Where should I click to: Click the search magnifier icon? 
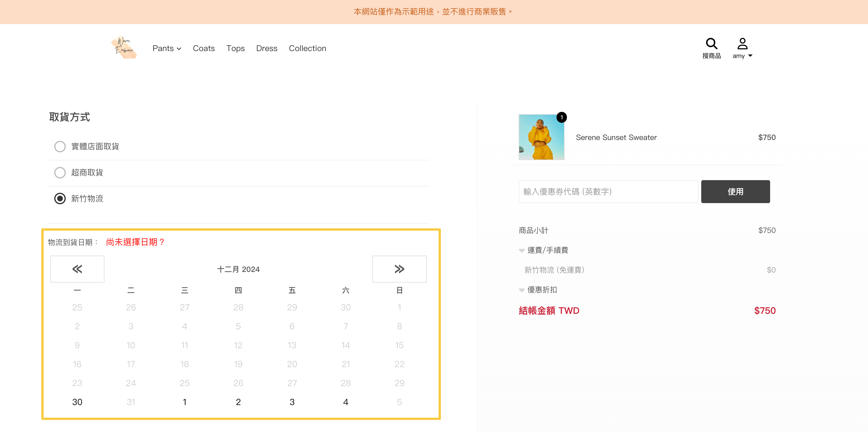point(711,43)
